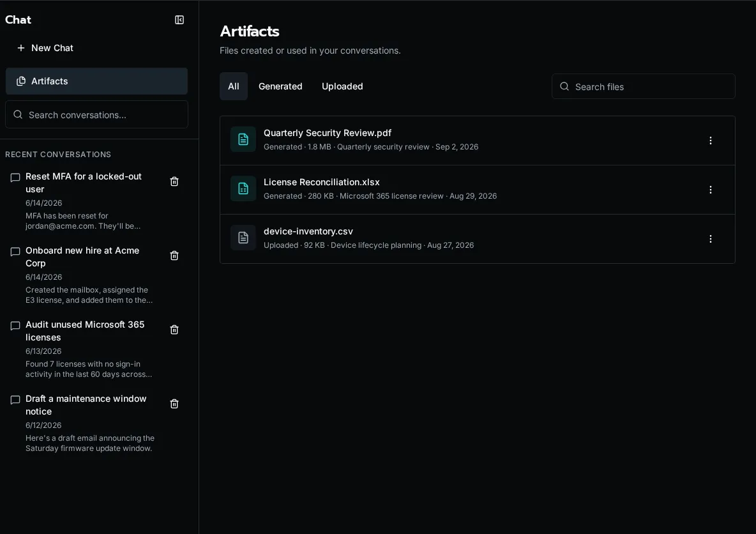Open Draft a maintenance window notice chat
756x534 pixels.
tap(86, 405)
